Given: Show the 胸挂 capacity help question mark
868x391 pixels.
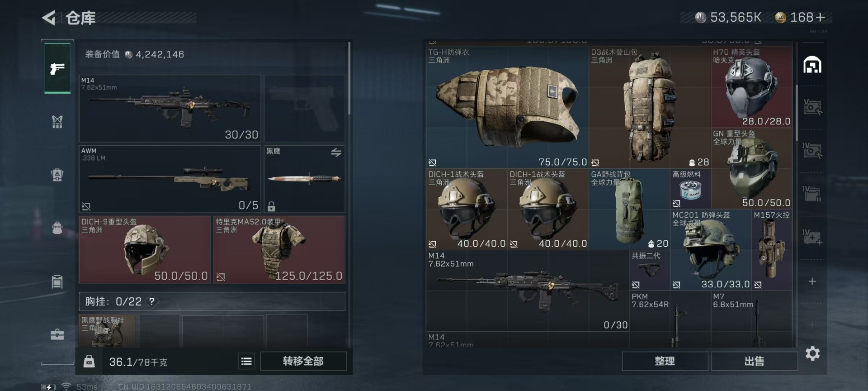Looking at the screenshot, I should (x=152, y=301).
